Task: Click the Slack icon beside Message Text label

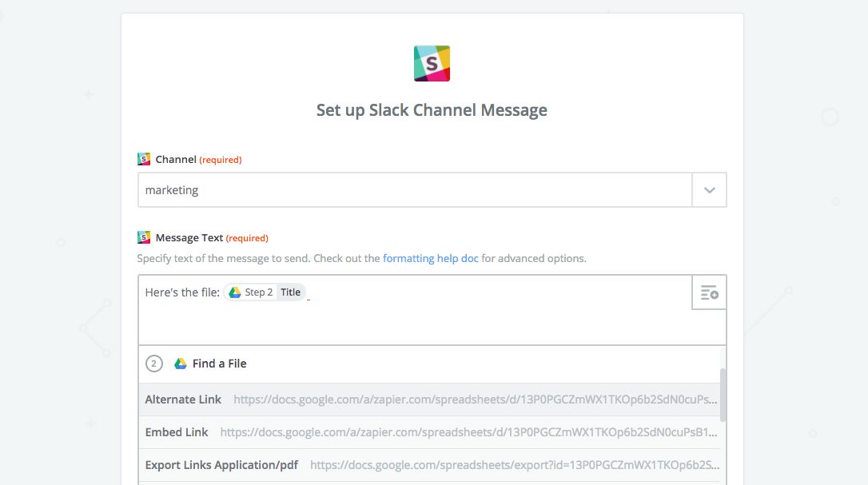Action: [x=144, y=237]
